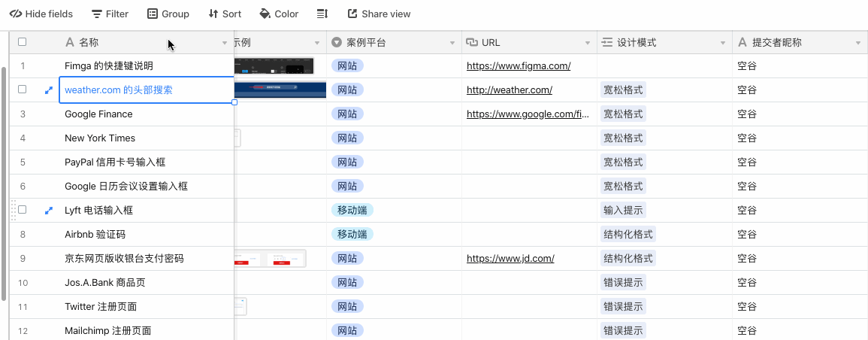Click the URL field type icon
The height and width of the screenshot is (340, 868).
click(472, 42)
